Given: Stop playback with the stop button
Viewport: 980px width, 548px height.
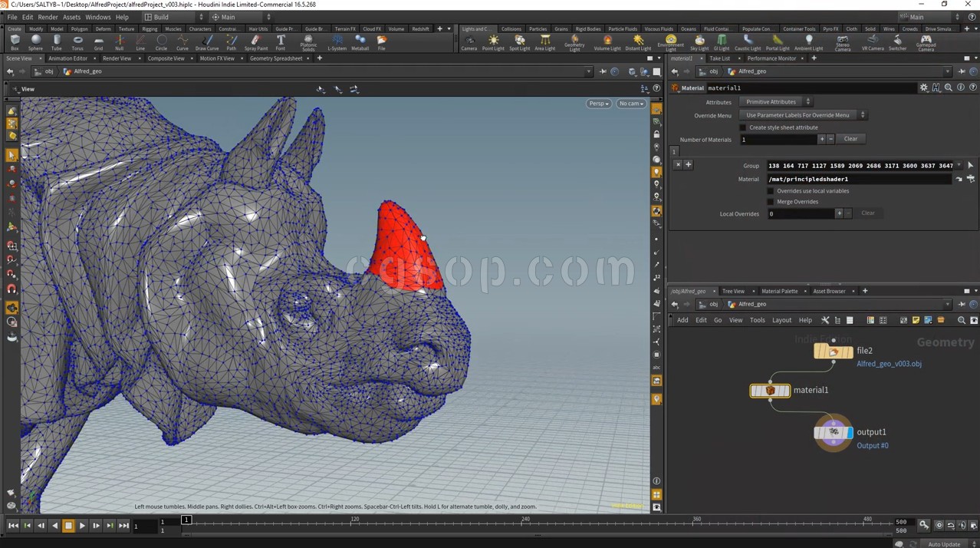Looking at the screenshot, I should [68, 526].
